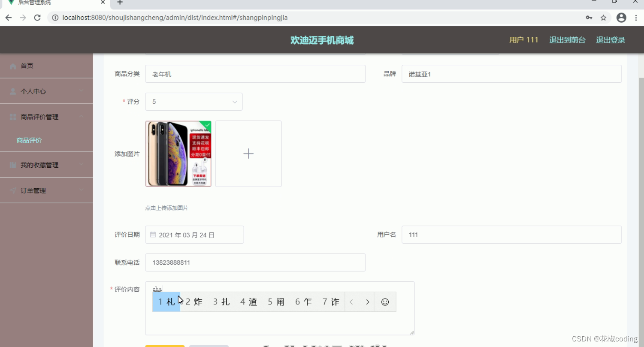The image size is (644, 347).
Task: Click the bookmark star in the address bar
Action: coord(604,18)
